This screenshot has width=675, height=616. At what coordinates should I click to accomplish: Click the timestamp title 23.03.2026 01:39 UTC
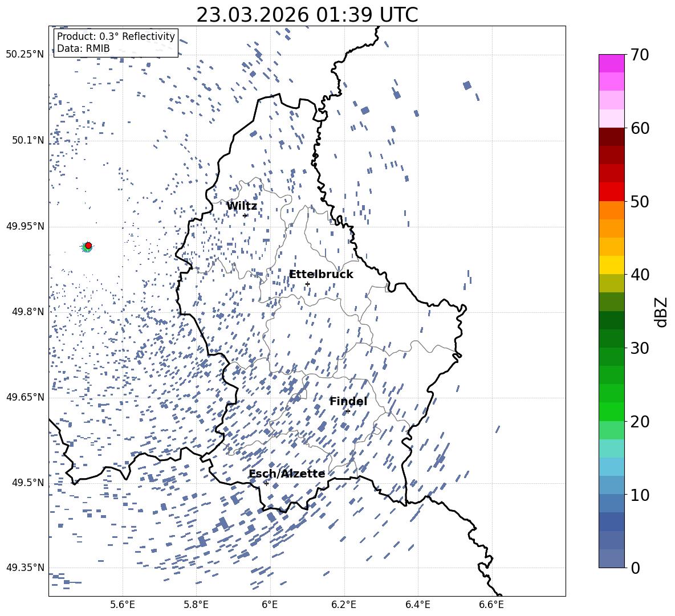coord(307,15)
